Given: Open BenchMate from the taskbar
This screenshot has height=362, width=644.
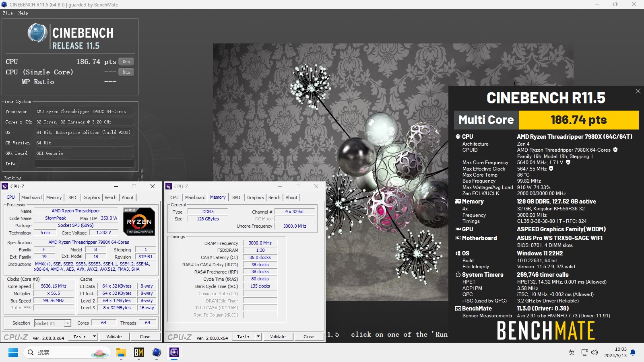Looking at the screenshot, I should point(139,352).
